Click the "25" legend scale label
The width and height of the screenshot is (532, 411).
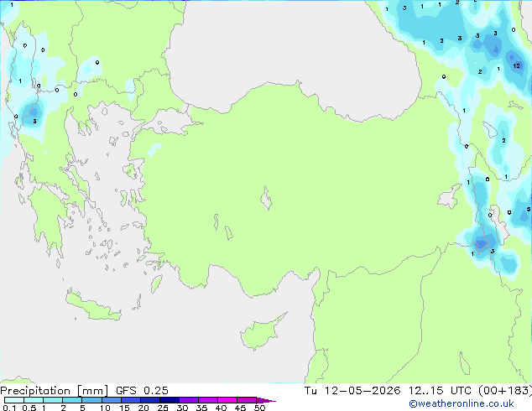coord(163,408)
